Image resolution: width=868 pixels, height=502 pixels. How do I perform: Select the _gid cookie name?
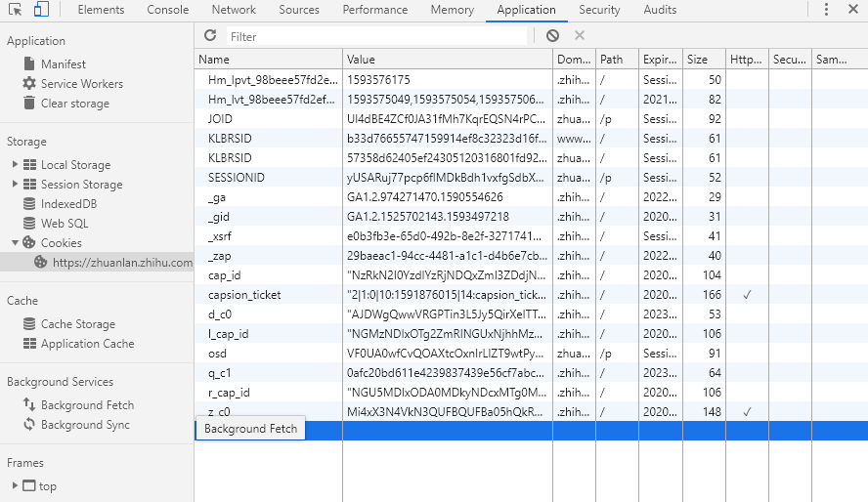[219, 217]
